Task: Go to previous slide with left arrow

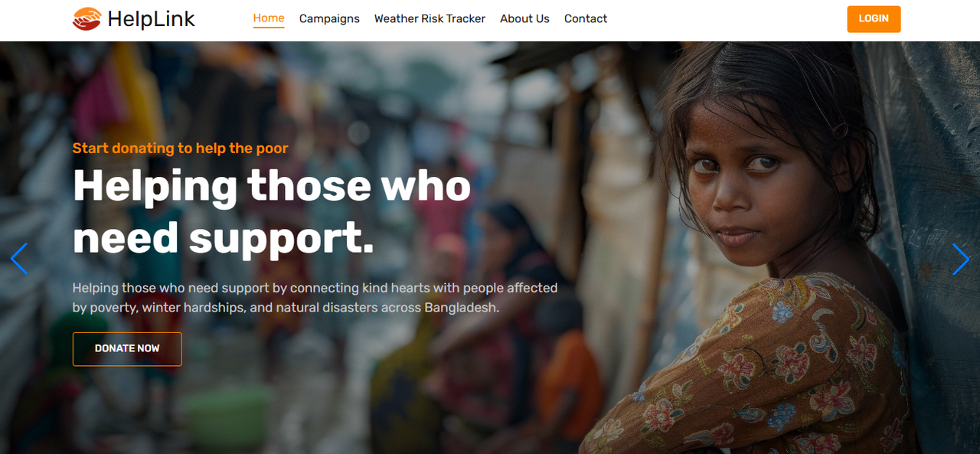Action: coord(19,259)
